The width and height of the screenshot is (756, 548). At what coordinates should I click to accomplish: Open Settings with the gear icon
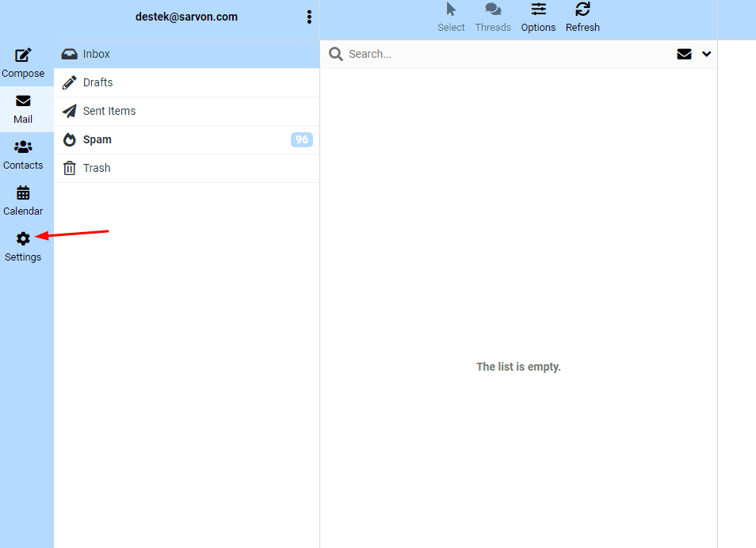(x=23, y=239)
